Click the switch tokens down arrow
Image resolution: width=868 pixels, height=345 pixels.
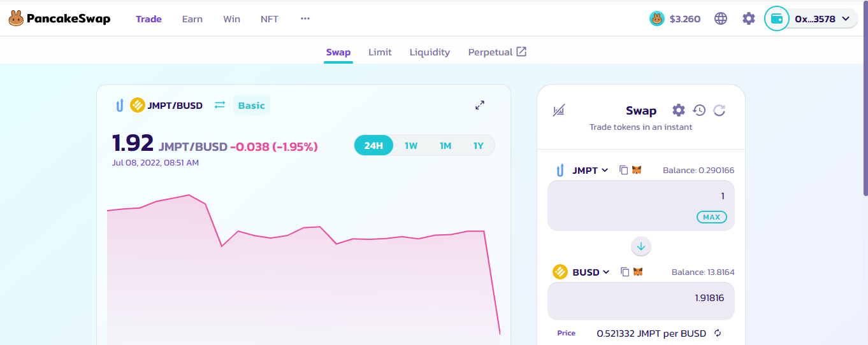641,246
